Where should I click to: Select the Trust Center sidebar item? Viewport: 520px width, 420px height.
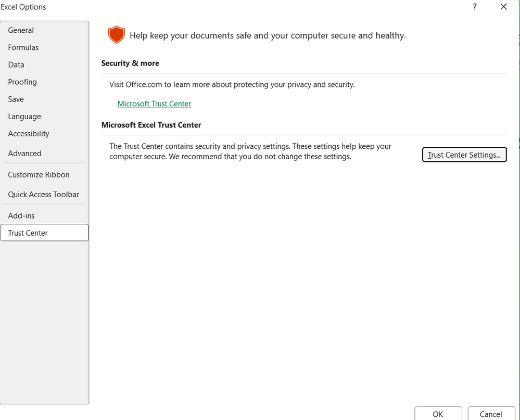coord(28,233)
